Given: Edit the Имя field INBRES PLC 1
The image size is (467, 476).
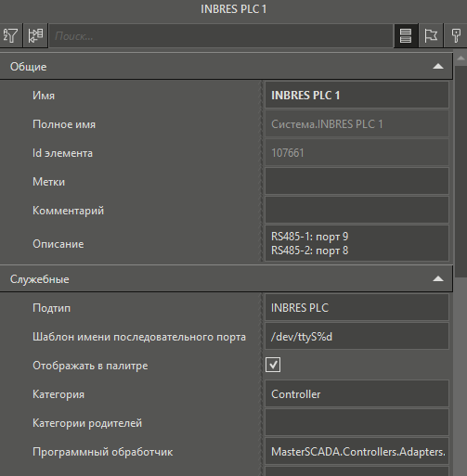Looking at the screenshot, I should point(357,96).
